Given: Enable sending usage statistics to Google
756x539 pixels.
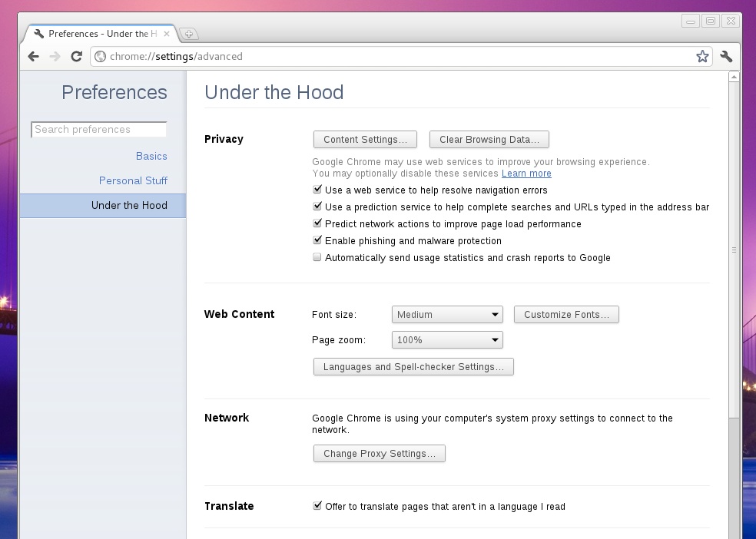Looking at the screenshot, I should [x=317, y=257].
